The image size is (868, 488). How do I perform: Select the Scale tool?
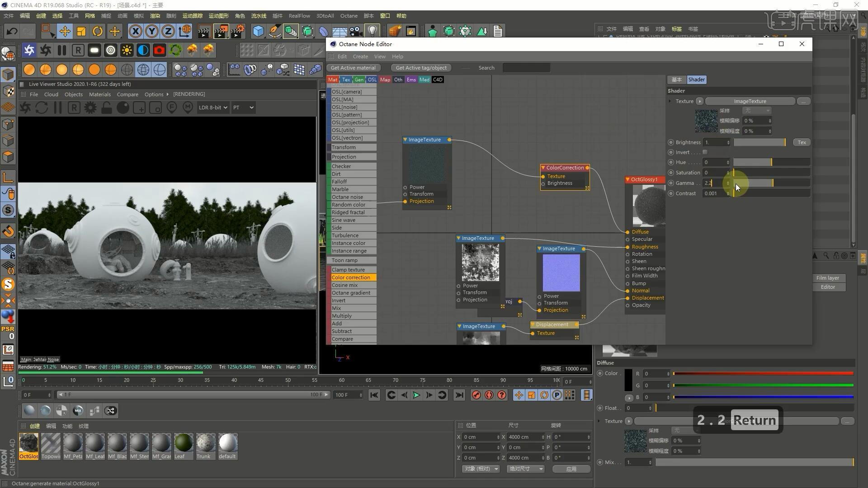point(81,31)
